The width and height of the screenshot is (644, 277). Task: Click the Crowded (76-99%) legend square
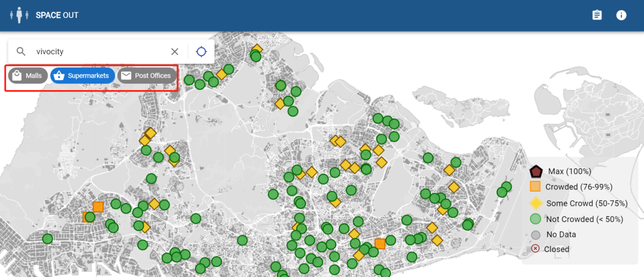click(x=535, y=186)
